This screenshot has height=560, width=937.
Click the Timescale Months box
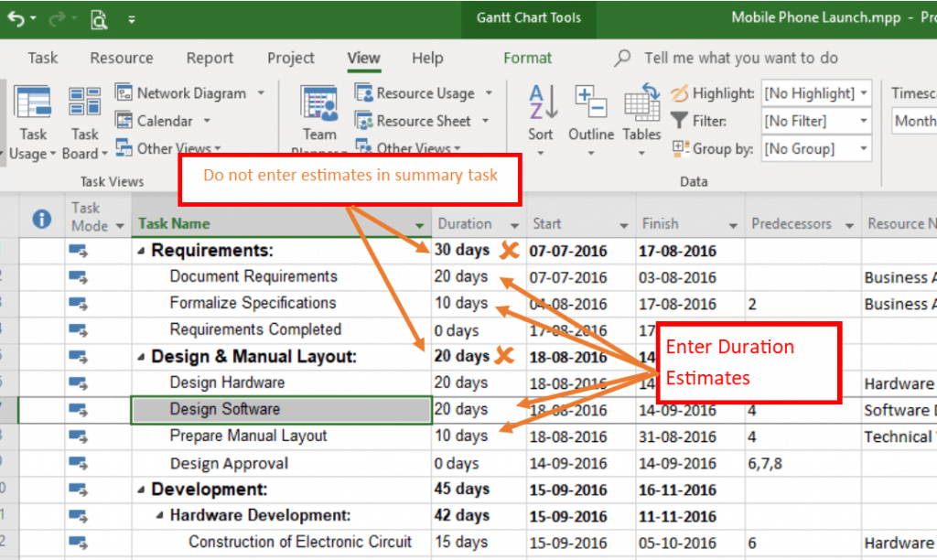pyautogui.click(x=915, y=121)
